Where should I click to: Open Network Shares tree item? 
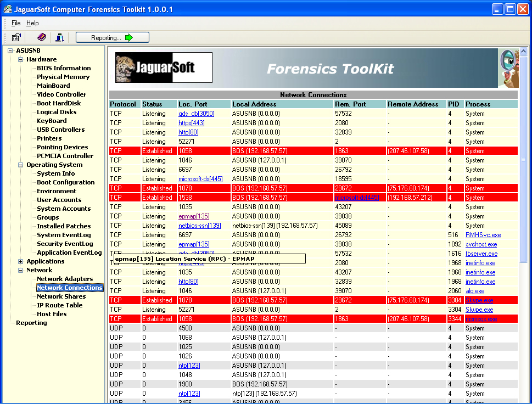pyautogui.click(x=61, y=296)
